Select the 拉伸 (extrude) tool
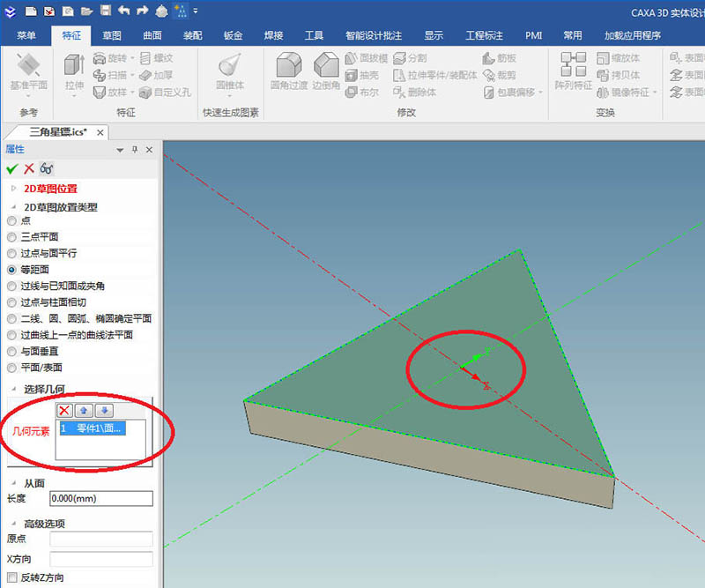Image resolution: width=705 pixels, height=588 pixels. pyautogui.click(x=74, y=74)
